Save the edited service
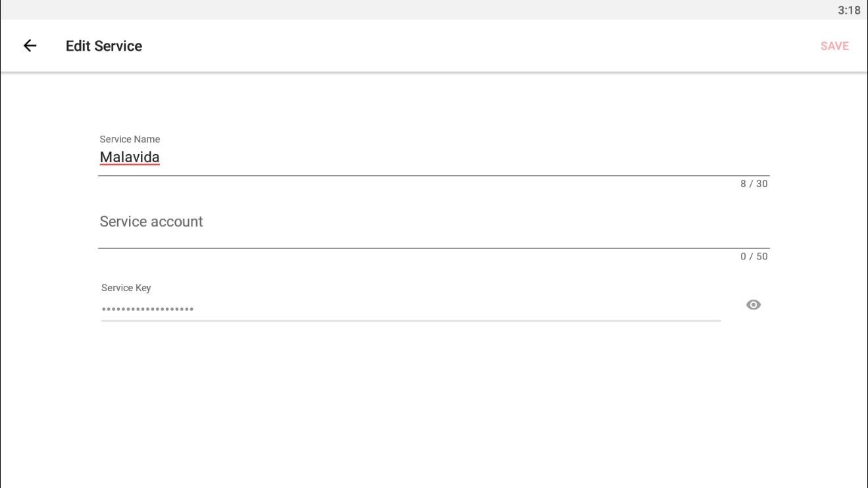The height and width of the screenshot is (488, 868). [x=834, y=45]
